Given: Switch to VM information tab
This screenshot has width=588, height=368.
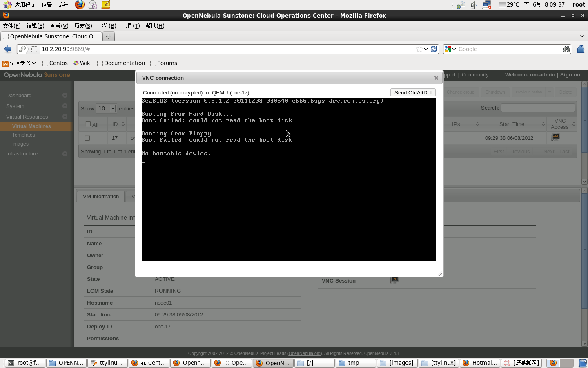Looking at the screenshot, I should tap(101, 196).
